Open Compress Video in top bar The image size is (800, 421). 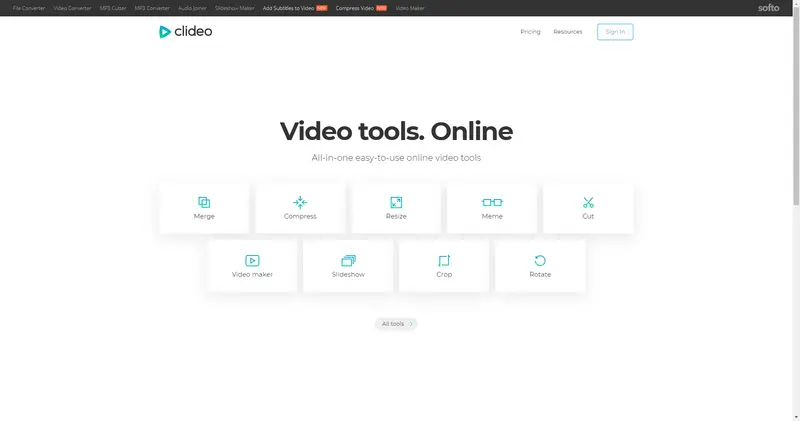click(355, 7)
